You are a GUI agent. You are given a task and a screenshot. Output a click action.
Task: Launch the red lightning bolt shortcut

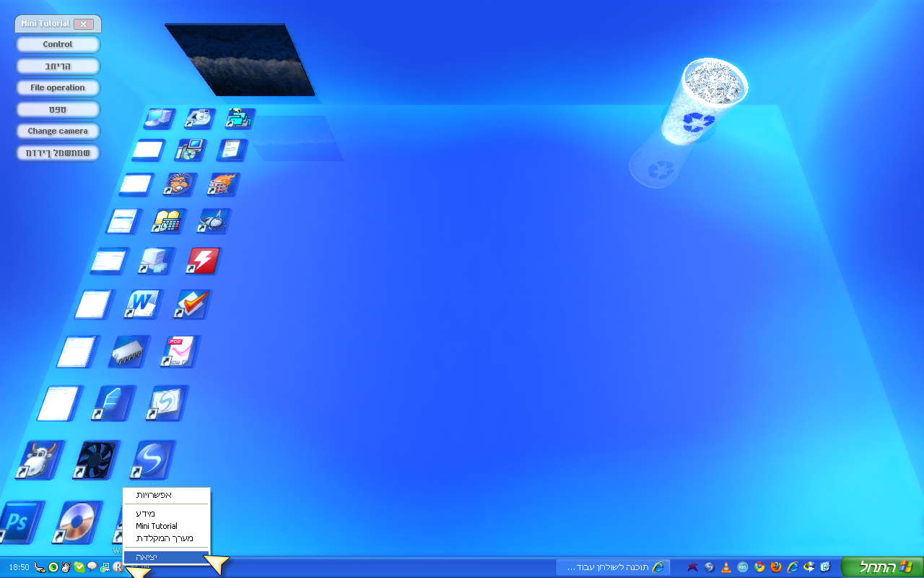(203, 261)
